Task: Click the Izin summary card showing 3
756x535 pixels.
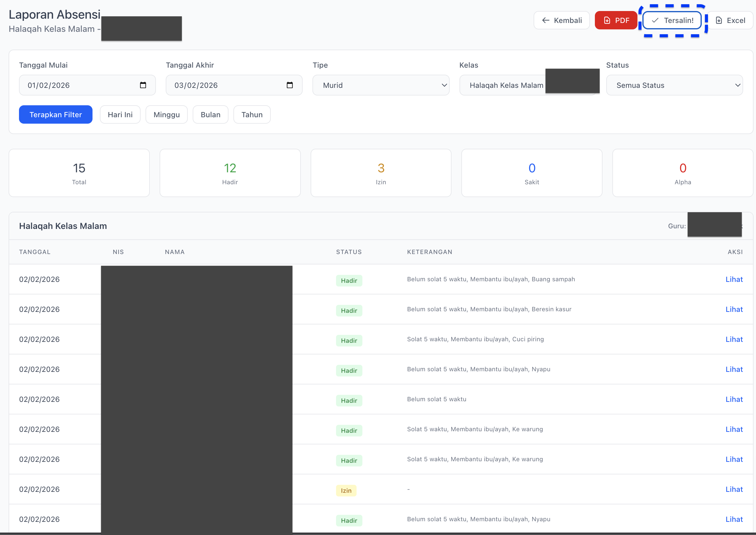Action: coord(380,173)
